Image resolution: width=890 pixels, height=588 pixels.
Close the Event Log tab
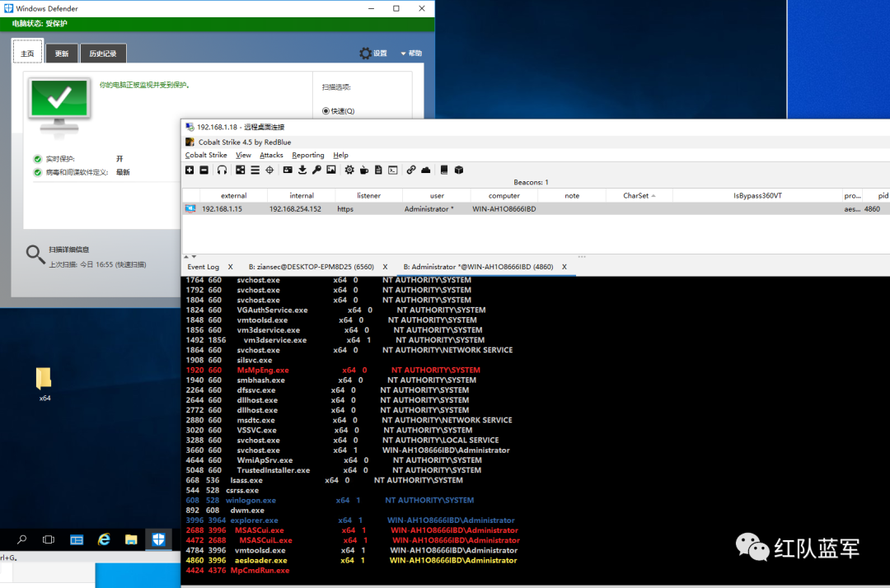point(231,267)
